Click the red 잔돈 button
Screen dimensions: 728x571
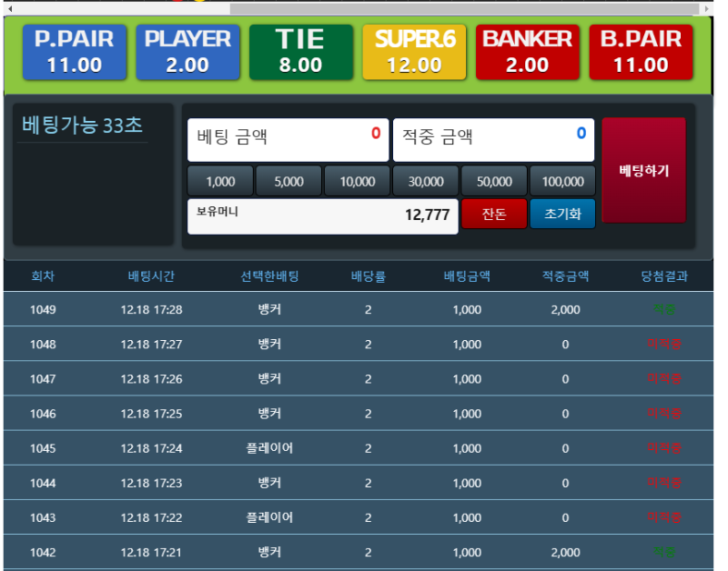point(494,214)
